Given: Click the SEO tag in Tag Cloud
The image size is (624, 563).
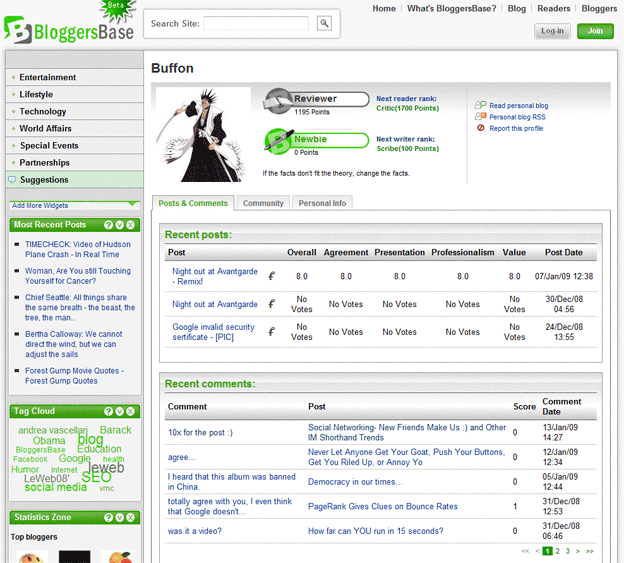Looking at the screenshot, I should [x=96, y=477].
